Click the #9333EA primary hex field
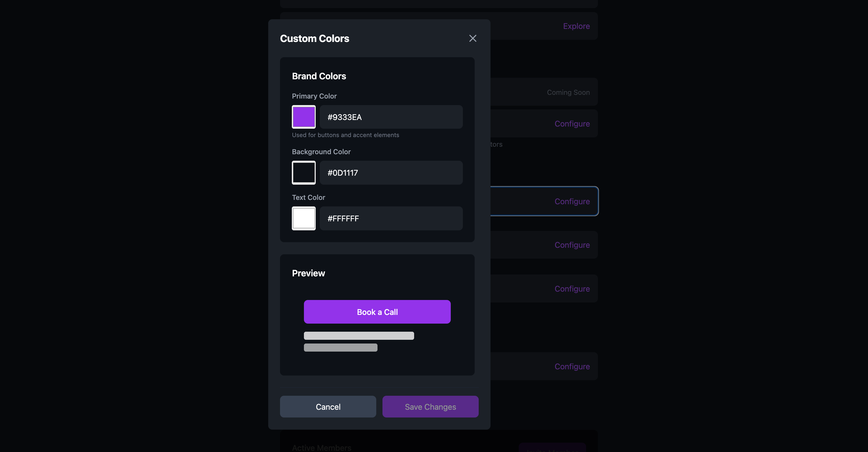 (x=391, y=117)
